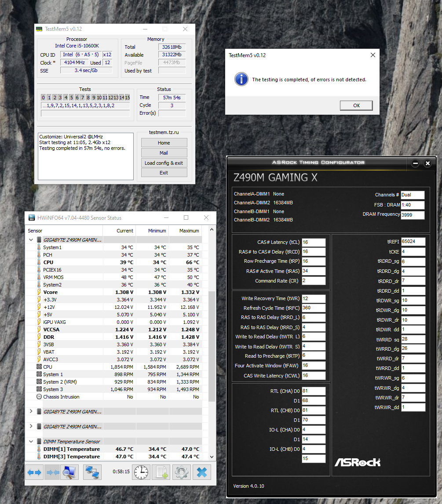Click the blue X close-sensors icon in HWiNFO toolbar
The image size is (442, 504).
tap(202, 472)
